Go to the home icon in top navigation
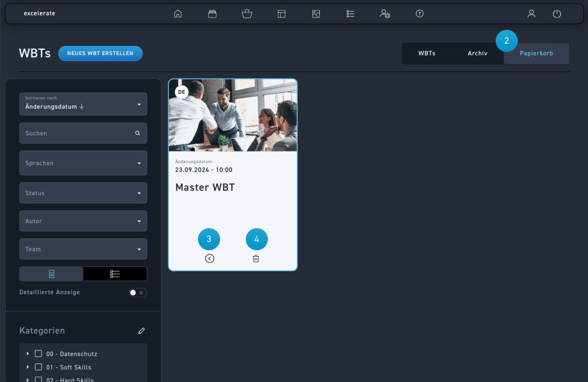This screenshot has width=588, height=382. (178, 14)
